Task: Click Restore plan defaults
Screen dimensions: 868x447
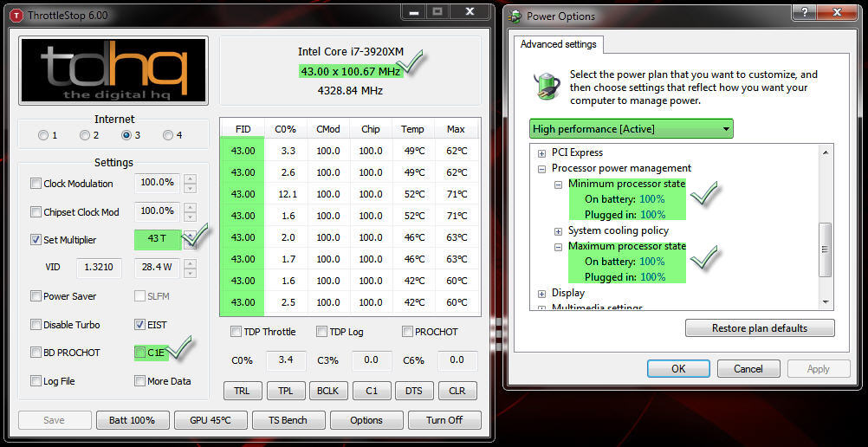Action: click(x=760, y=328)
